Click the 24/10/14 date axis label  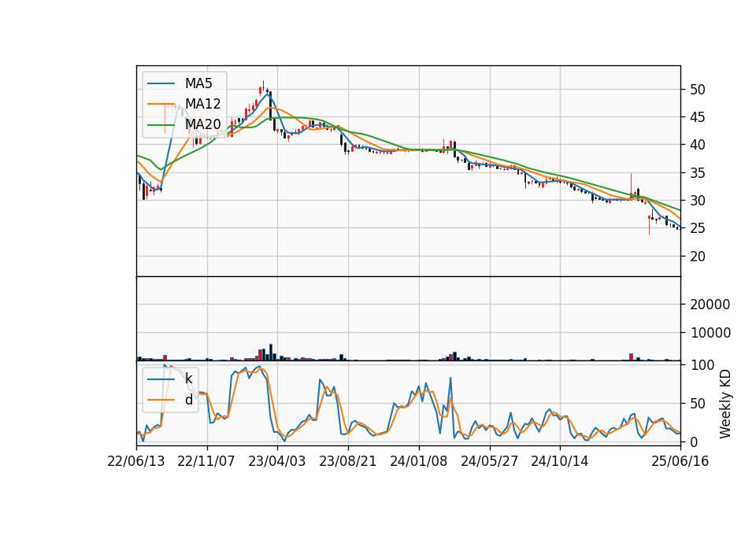[560, 461]
